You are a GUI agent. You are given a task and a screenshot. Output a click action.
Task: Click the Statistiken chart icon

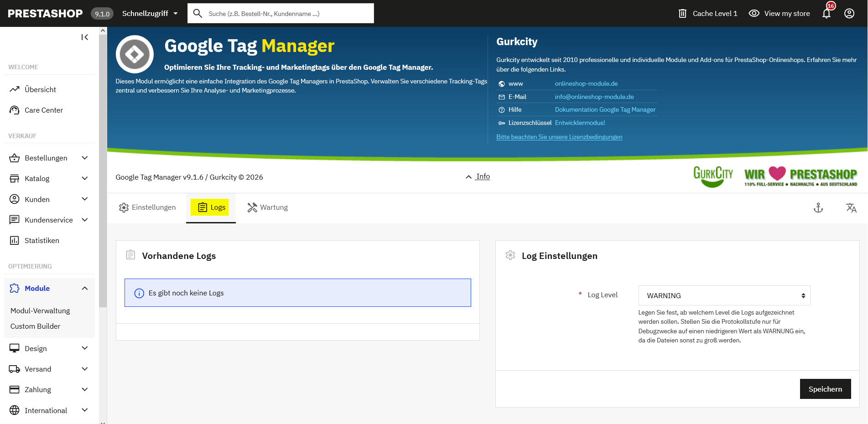click(15, 240)
